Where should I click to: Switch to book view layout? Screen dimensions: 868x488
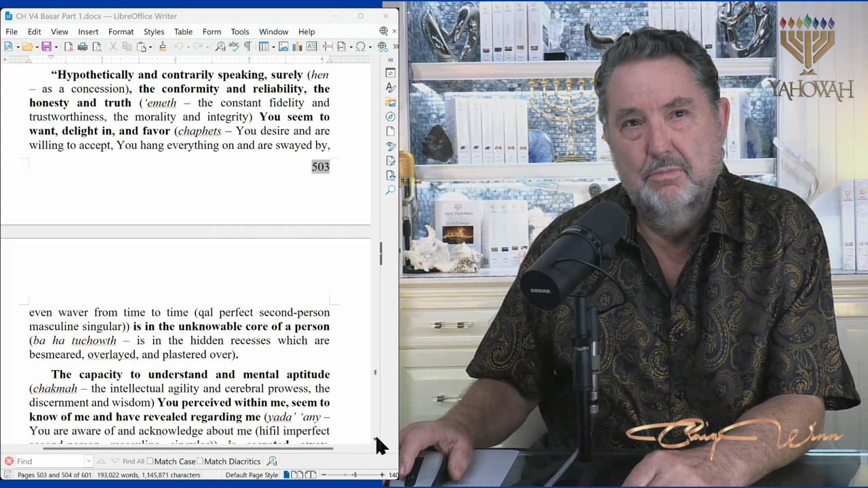tap(310, 475)
